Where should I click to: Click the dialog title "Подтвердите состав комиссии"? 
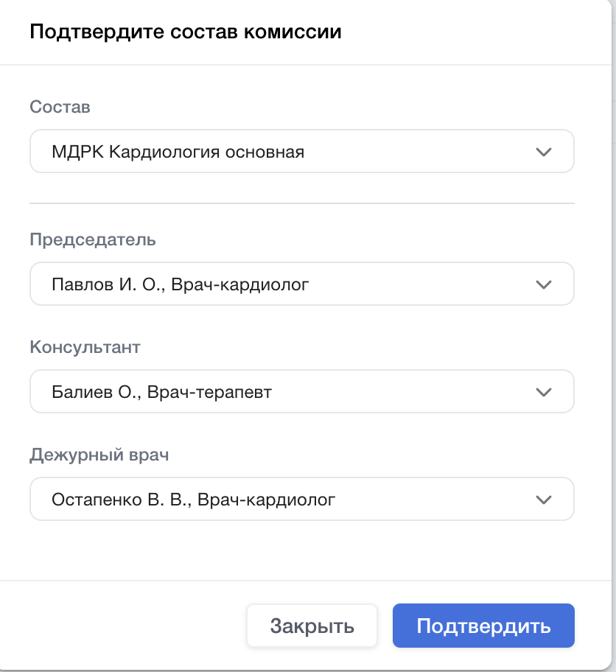(185, 32)
